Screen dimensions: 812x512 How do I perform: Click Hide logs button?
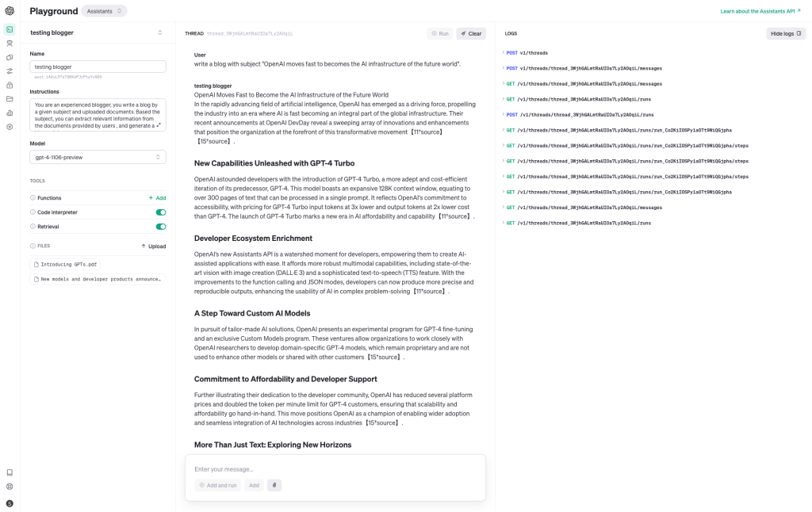coord(786,34)
